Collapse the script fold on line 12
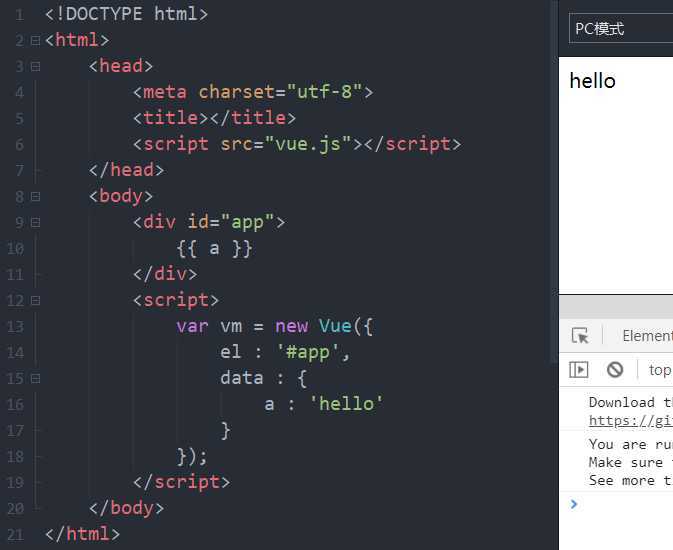Viewport: 673px width, 550px height. (x=35, y=301)
